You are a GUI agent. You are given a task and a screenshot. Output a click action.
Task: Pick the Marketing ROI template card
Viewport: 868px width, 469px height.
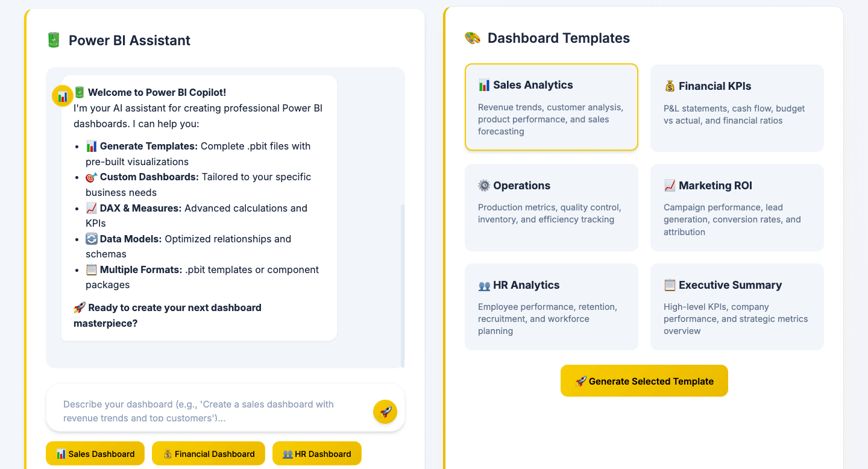(x=737, y=207)
